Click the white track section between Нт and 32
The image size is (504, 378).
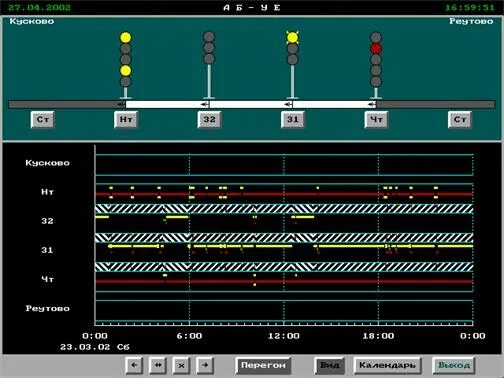[x=167, y=105]
